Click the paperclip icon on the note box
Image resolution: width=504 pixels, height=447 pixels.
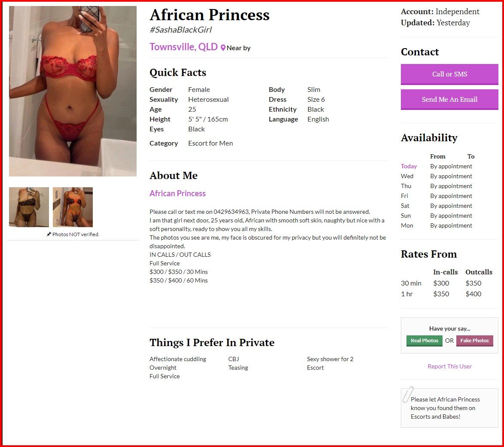pyautogui.click(x=408, y=394)
